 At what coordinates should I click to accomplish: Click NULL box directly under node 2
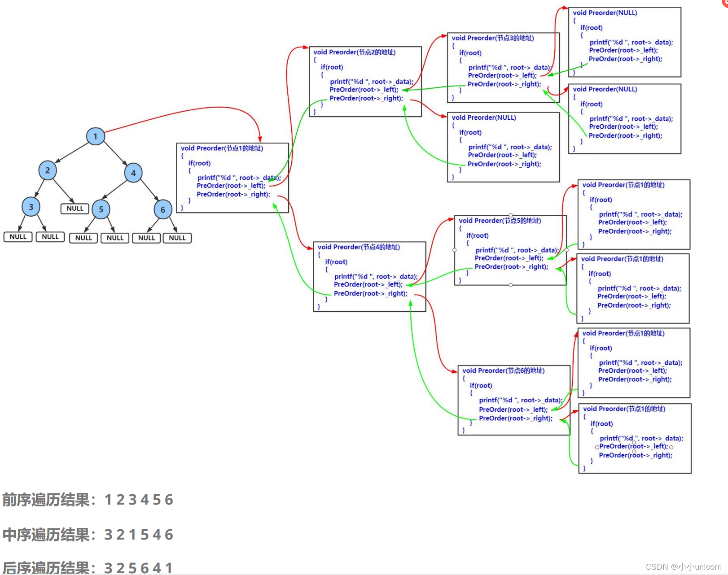pyautogui.click(x=75, y=209)
